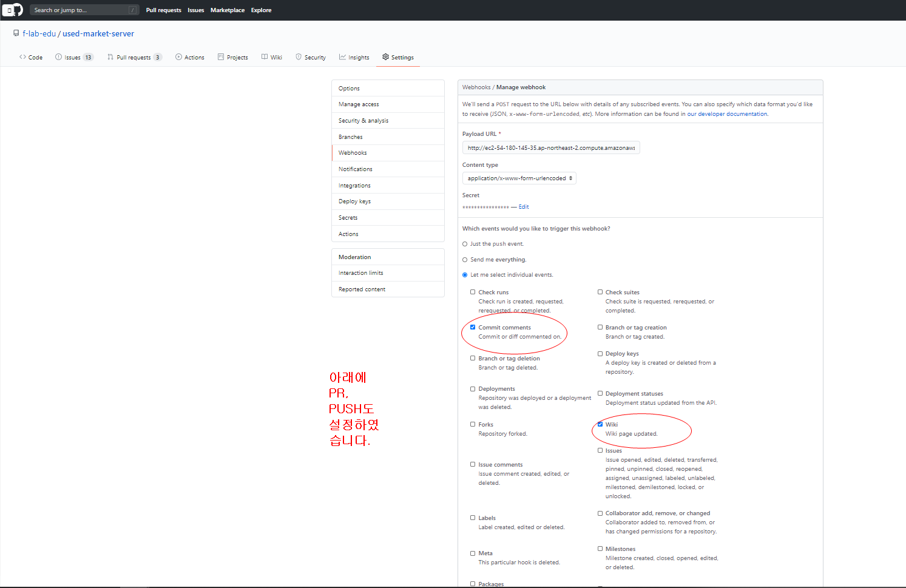Open the Insights tab
906x588 pixels.
[354, 57]
